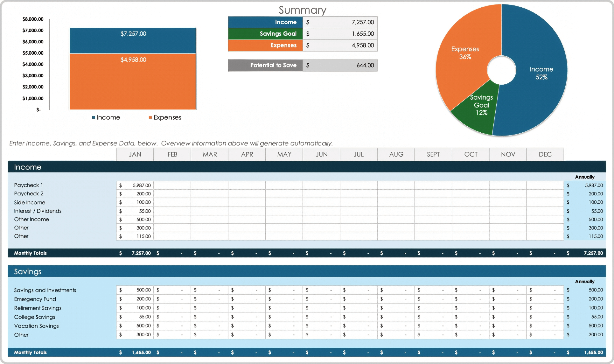Select the Summary title text

pyautogui.click(x=302, y=10)
